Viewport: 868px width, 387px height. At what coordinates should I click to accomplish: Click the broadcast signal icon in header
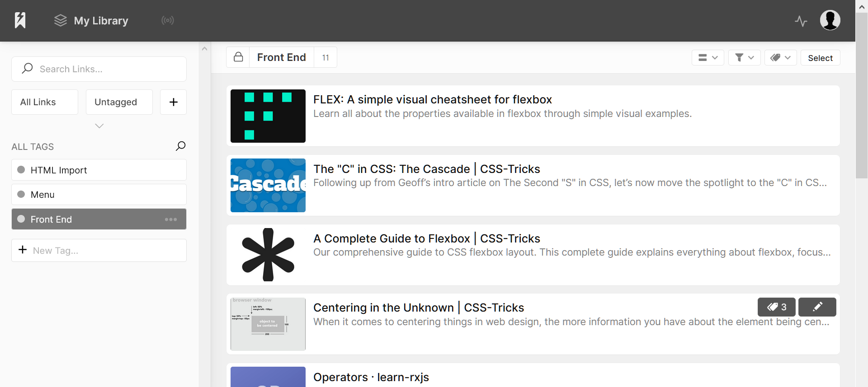tap(168, 20)
